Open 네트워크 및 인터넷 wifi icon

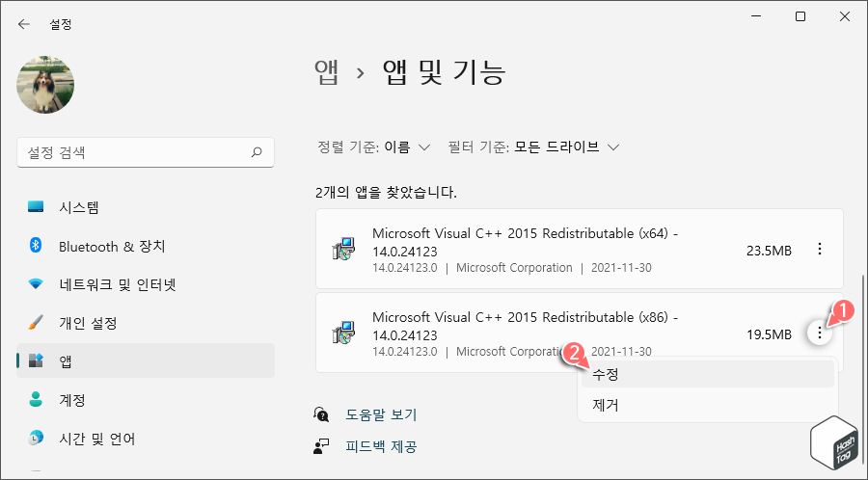point(36,284)
